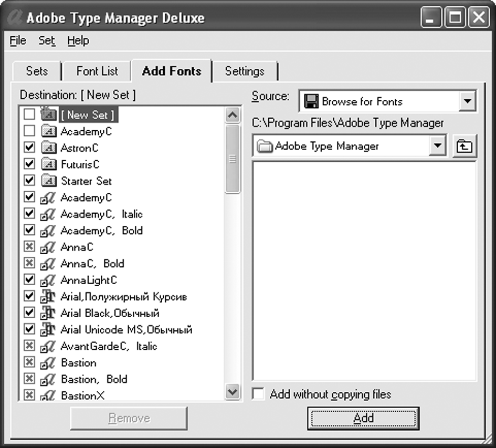Go up one folder level
This screenshot has height=448, width=496.
[x=465, y=146]
